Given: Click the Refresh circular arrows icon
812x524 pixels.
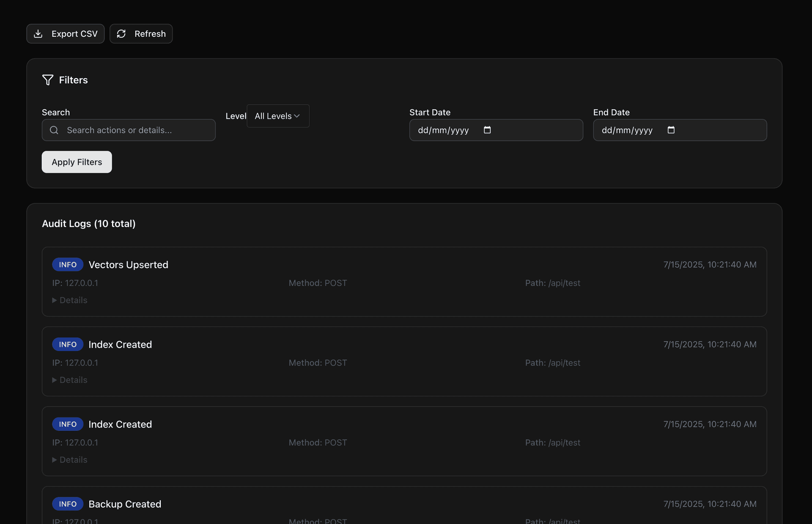Looking at the screenshot, I should point(121,34).
